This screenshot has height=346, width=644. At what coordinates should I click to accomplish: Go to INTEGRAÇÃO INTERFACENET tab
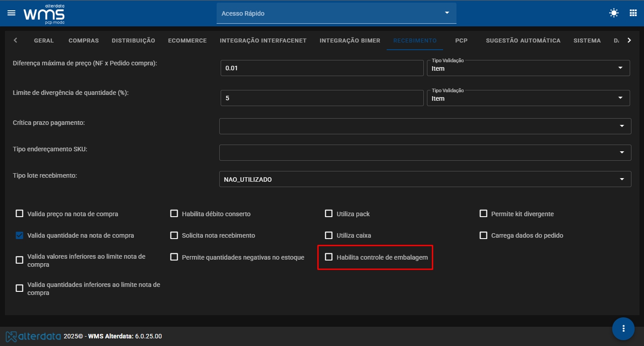point(263,40)
